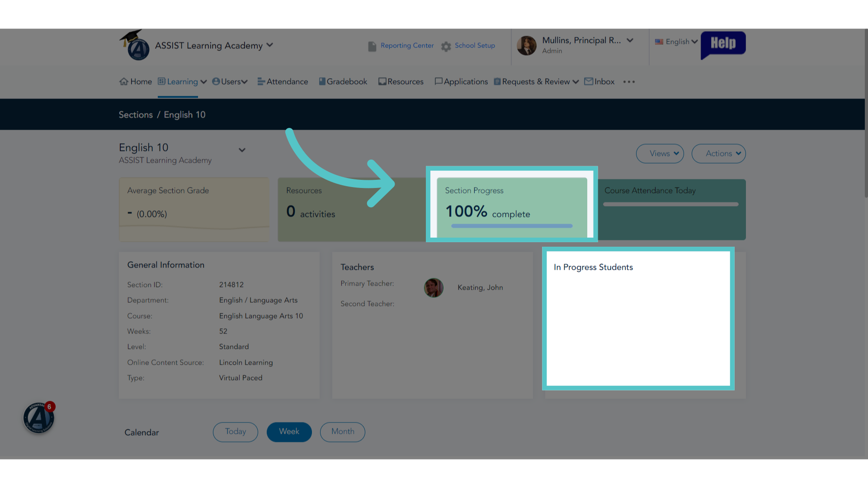This screenshot has width=868, height=488.
Task: Click the Sections breadcrumb link
Action: point(136,115)
